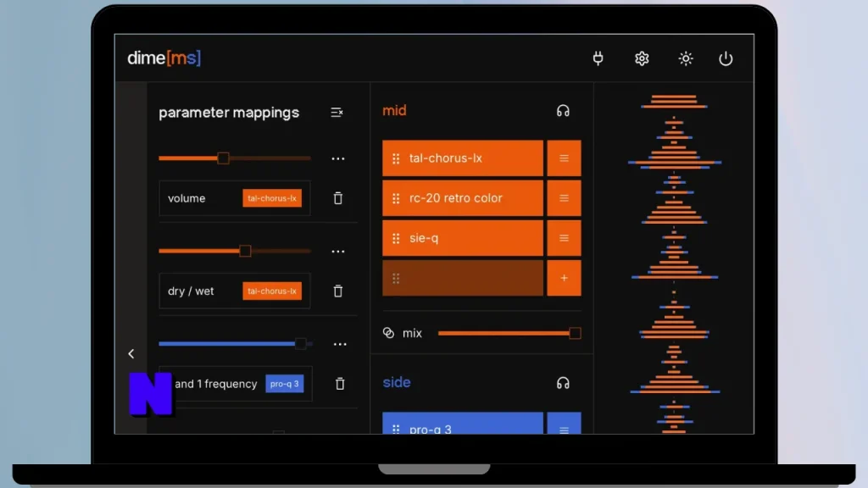
Task: Open the sie-q plugin menu
Action: [x=564, y=238]
